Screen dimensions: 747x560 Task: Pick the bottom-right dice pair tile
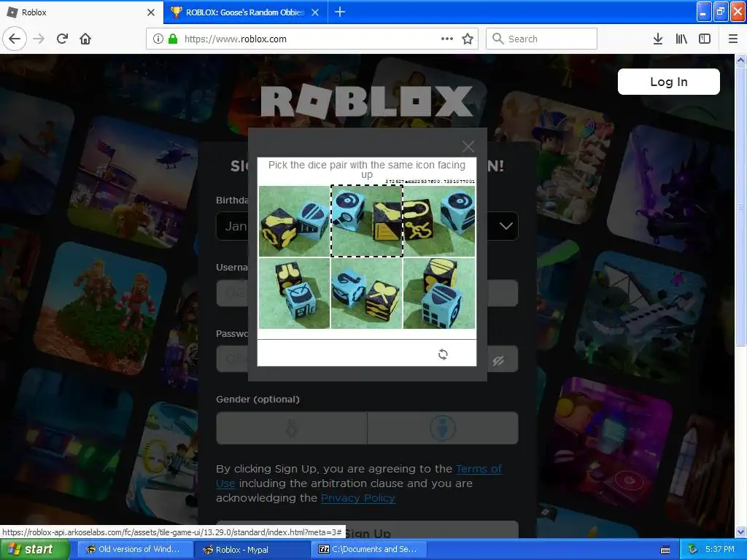(x=439, y=293)
